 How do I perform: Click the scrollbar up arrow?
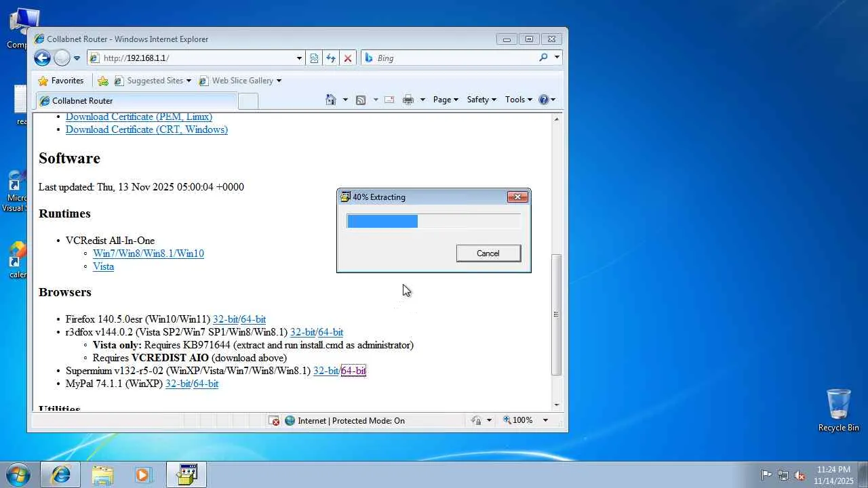tap(557, 119)
